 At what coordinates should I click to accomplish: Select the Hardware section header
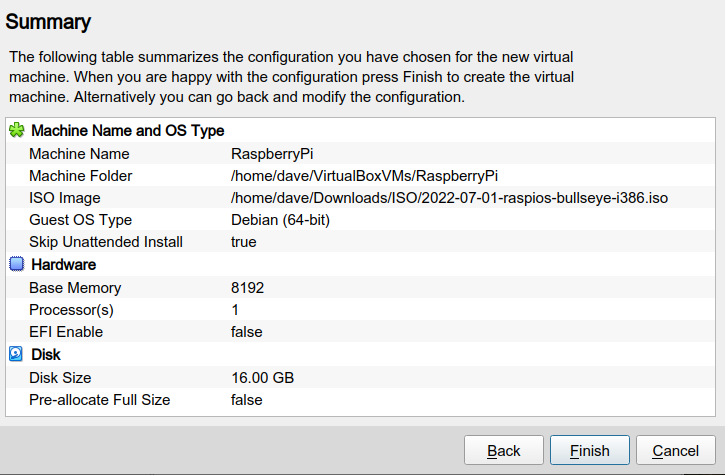[x=64, y=265]
